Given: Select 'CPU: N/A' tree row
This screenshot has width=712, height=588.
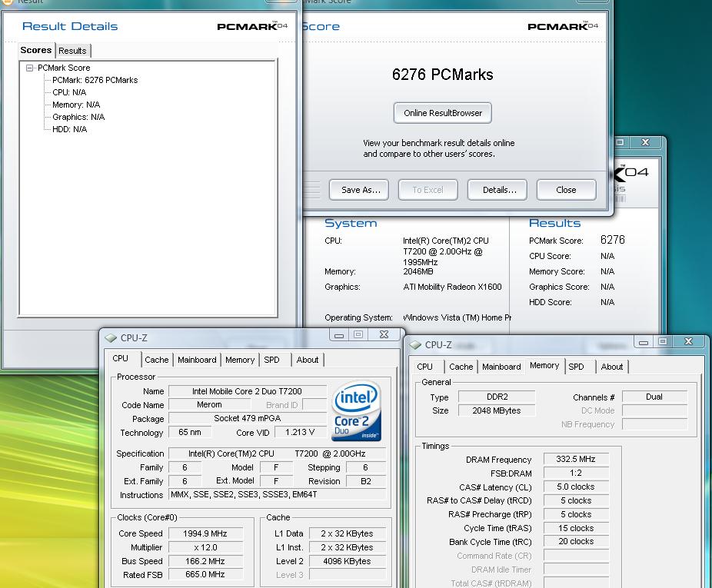Looking at the screenshot, I should click(69, 92).
